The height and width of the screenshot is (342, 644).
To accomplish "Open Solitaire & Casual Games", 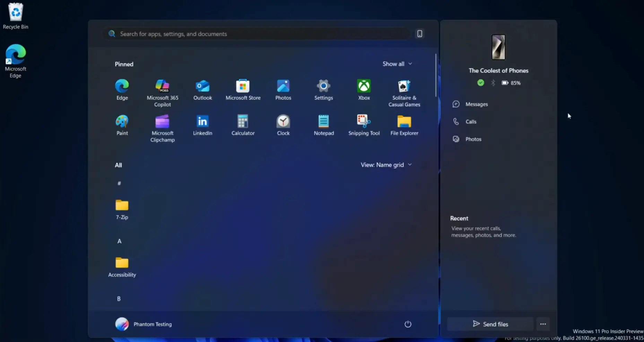I will point(404,93).
